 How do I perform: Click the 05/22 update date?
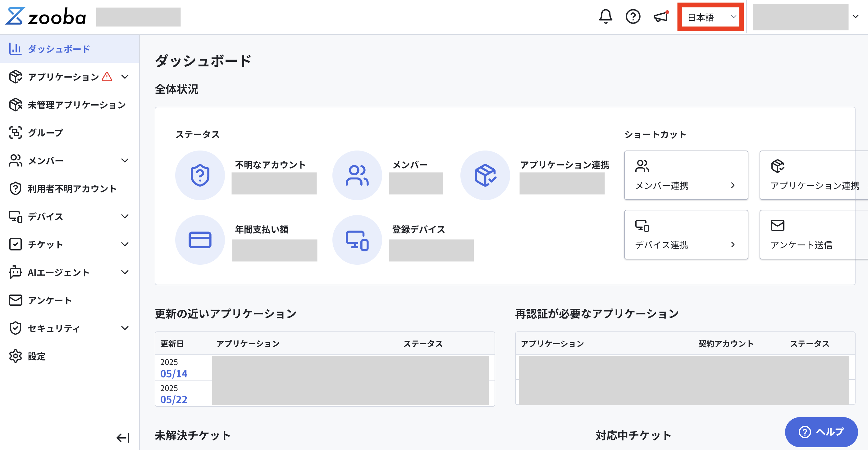coord(174,399)
